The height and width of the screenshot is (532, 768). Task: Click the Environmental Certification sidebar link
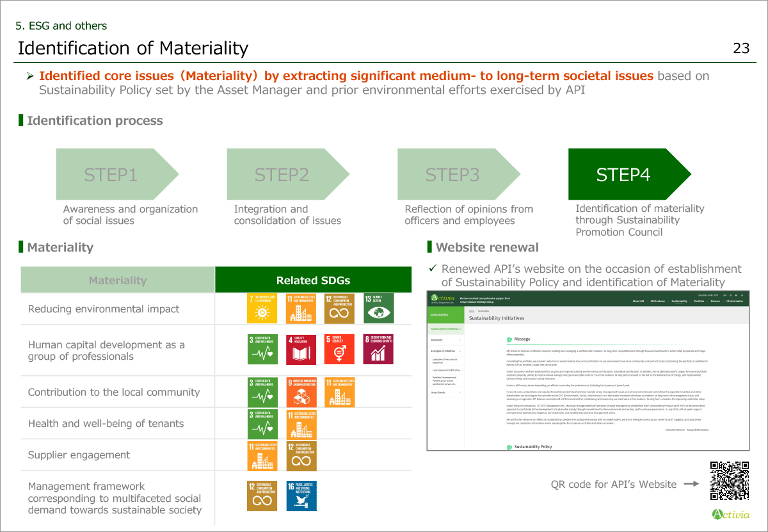(447, 370)
